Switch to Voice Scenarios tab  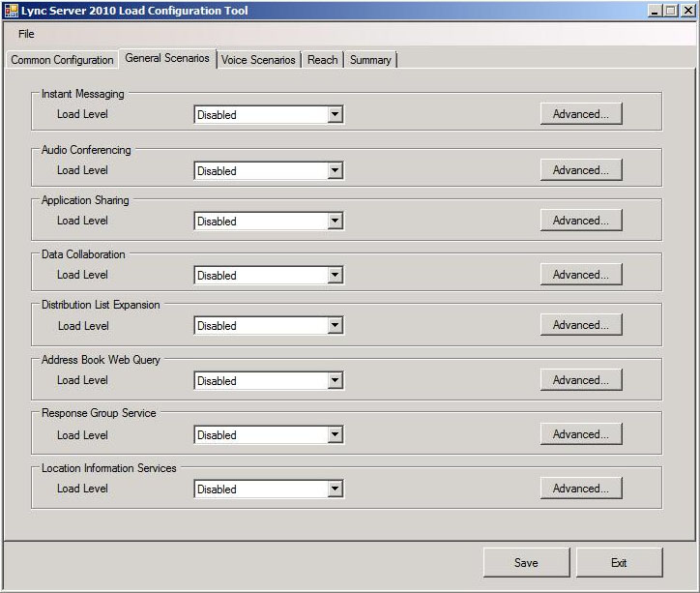pyautogui.click(x=258, y=60)
